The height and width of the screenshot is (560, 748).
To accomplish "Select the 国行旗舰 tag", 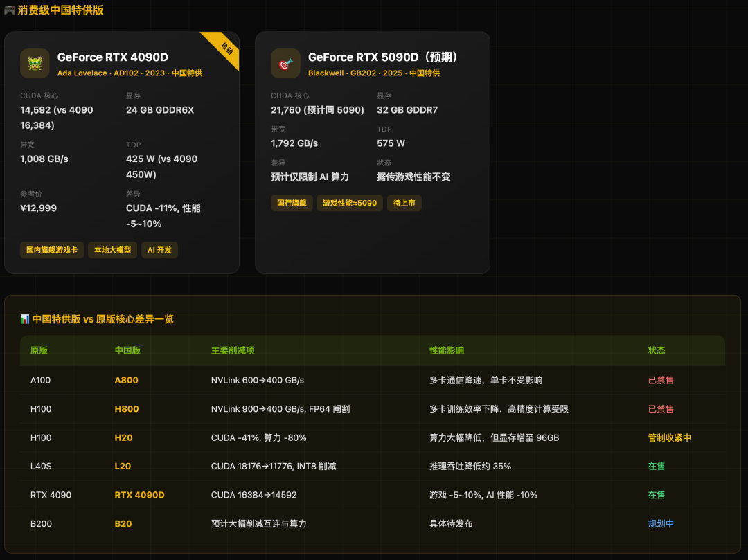I will point(292,203).
